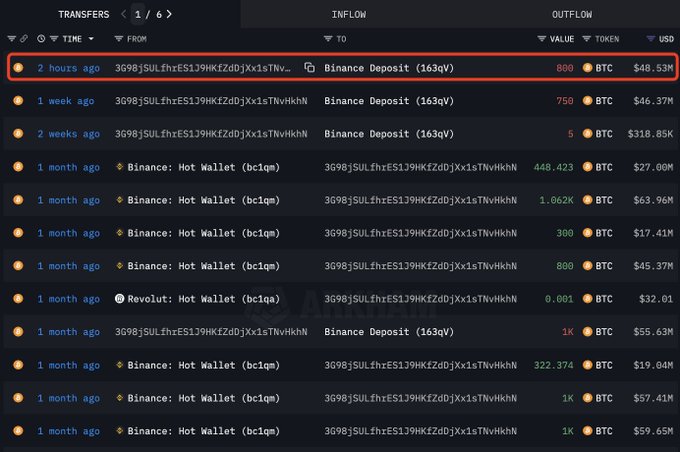Select the 0.001 value
The height and width of the screenshot is (452, 680).
tap(559, 299)
